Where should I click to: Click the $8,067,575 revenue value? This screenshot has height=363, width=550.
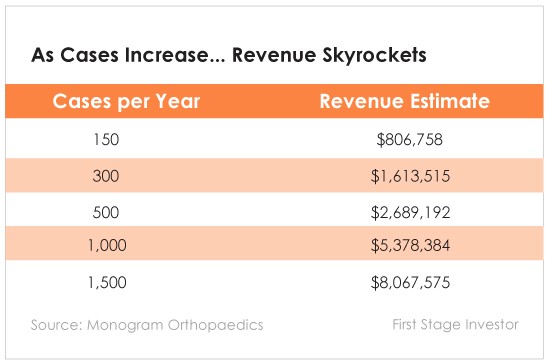[x=410, y=282]
